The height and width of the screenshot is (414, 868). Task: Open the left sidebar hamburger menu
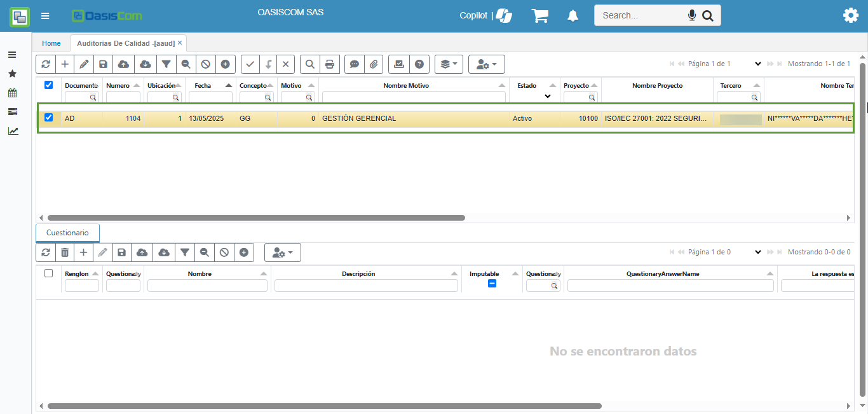tap(12, 55)
